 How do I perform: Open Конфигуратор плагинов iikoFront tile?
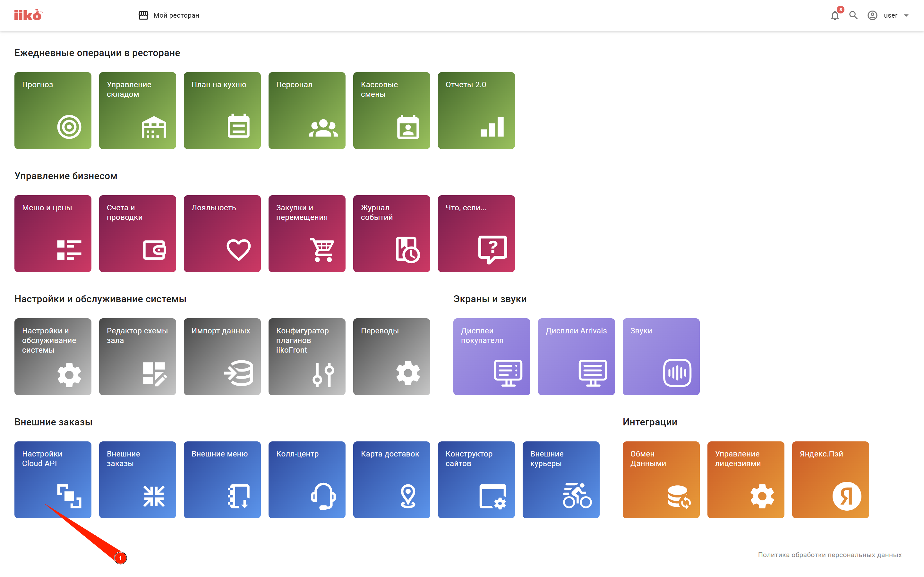pos(307,356)
